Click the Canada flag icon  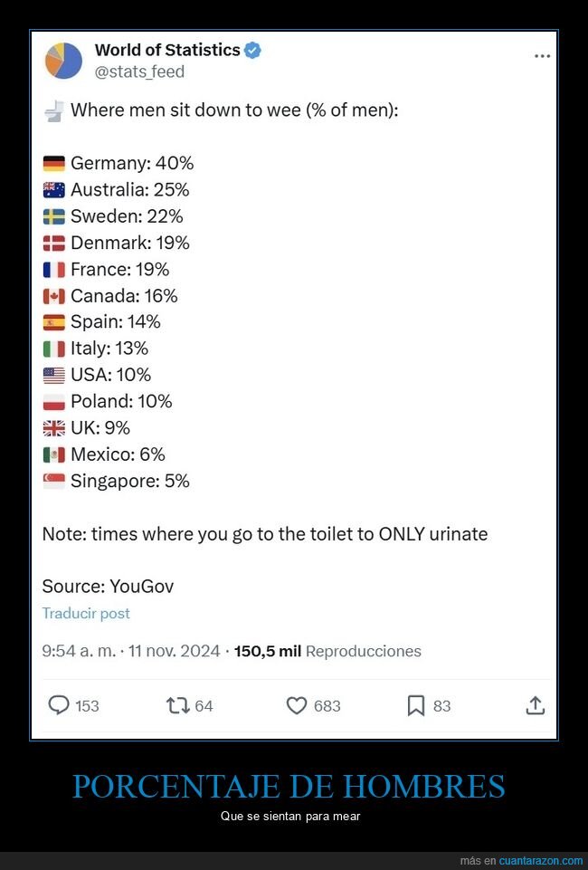53,296
